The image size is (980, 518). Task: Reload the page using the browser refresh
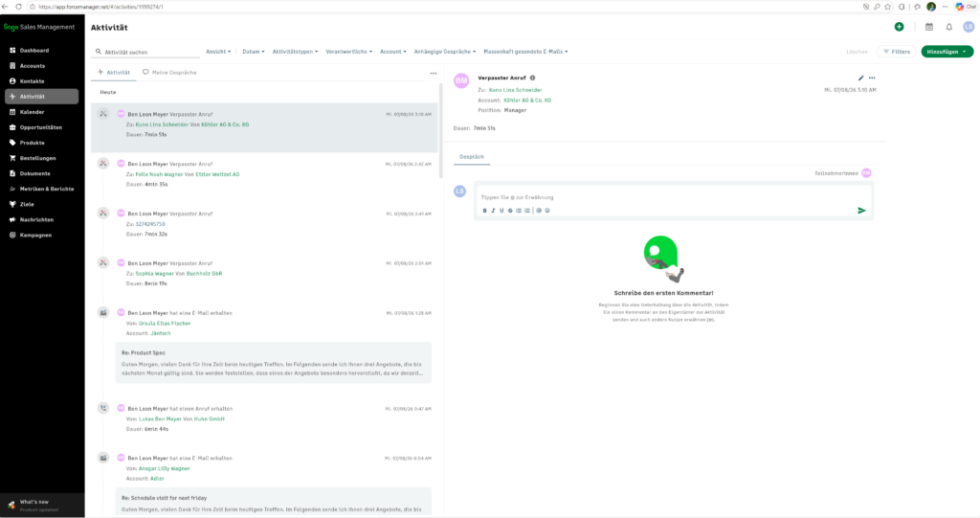tap(18, 7)
